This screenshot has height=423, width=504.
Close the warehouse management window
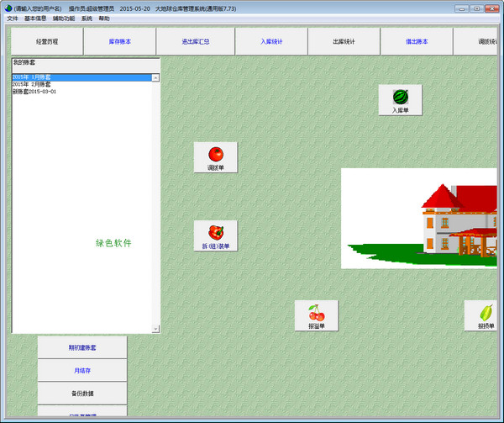(491, 8)
